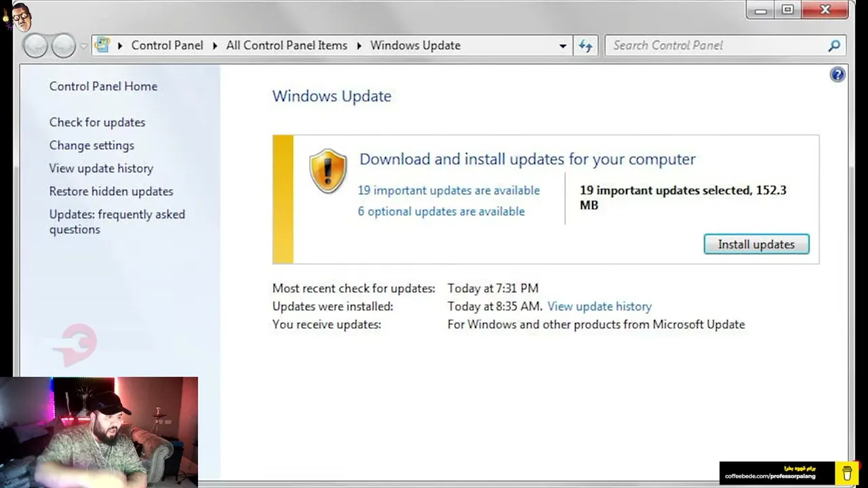
Task: Open Updates: frequently asked questions
Action: coord(117,222)
